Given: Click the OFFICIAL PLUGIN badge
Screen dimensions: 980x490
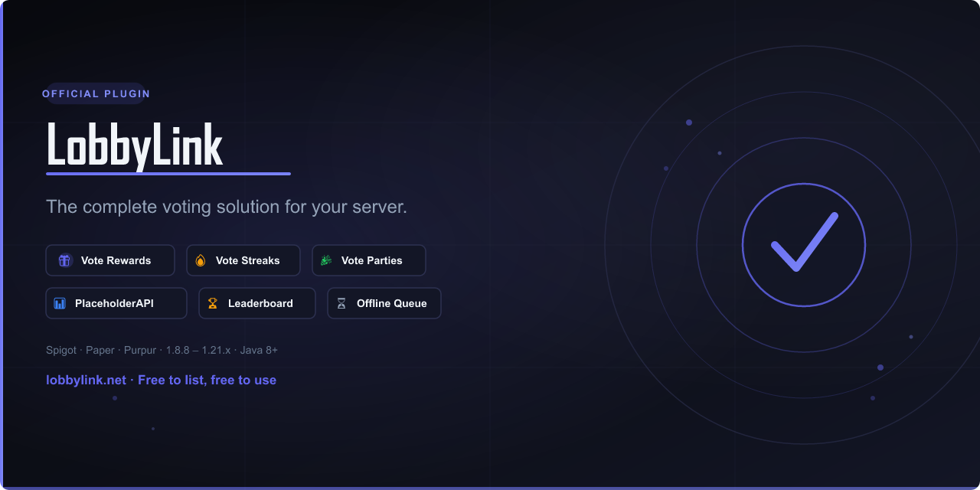Looking at the screenshot, I should pos(96,93).
